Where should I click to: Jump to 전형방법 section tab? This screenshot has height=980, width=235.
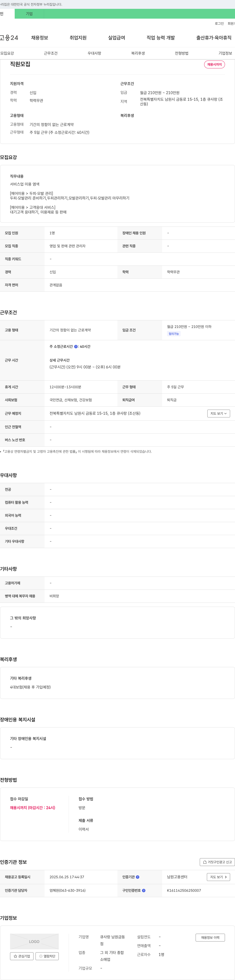(x=181, y=53)
